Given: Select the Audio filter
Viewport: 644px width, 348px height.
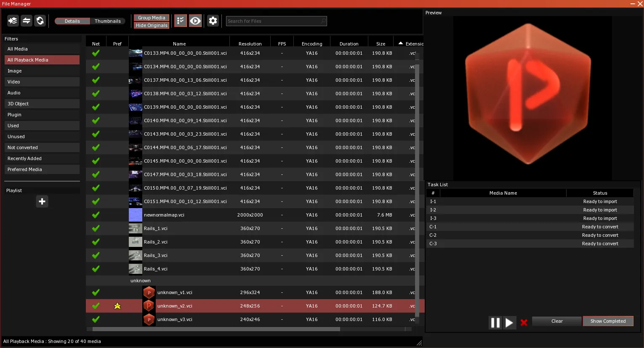Looking at the screenshot, I should point(42,93).
